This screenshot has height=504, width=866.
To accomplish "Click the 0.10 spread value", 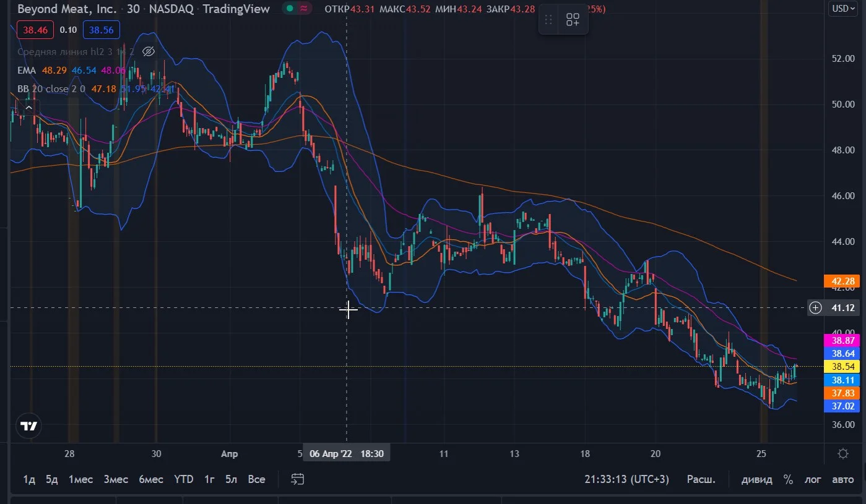I will pos(69,30).
